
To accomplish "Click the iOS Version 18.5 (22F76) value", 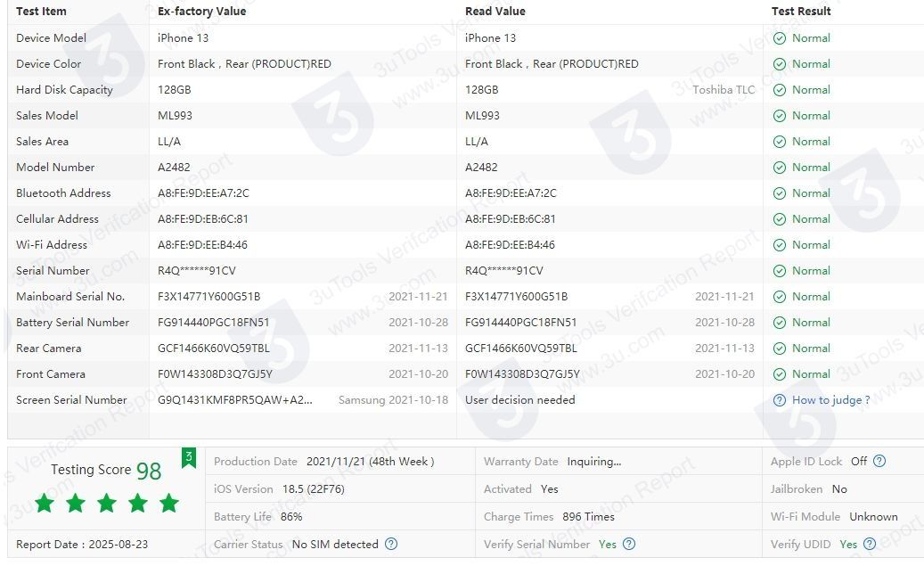I will [x=313, y=488].
